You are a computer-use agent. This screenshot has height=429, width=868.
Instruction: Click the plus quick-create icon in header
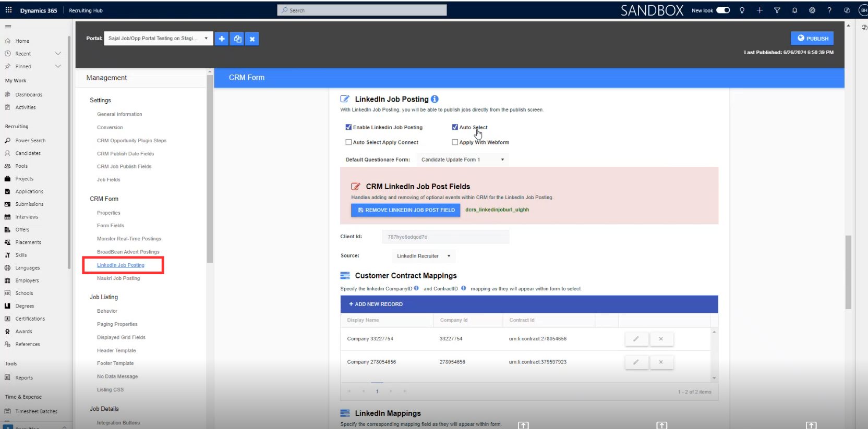point(759,10)
